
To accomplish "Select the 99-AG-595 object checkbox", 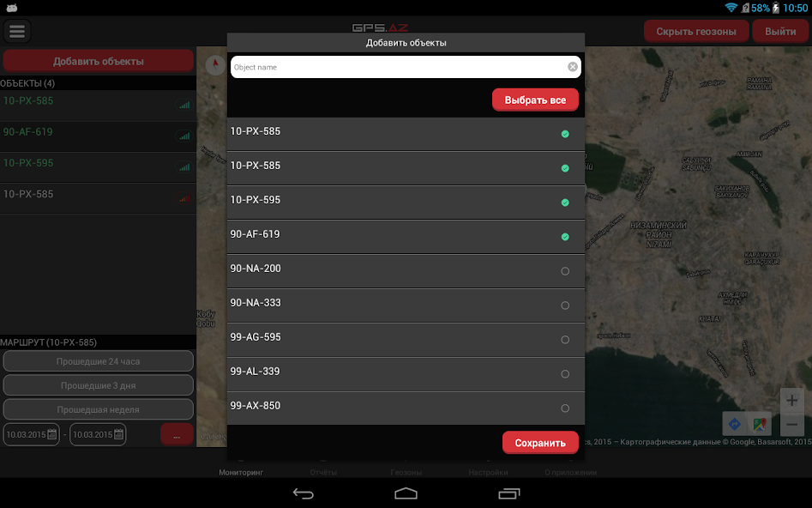I will pyautogui.click(x=564, y=340).
